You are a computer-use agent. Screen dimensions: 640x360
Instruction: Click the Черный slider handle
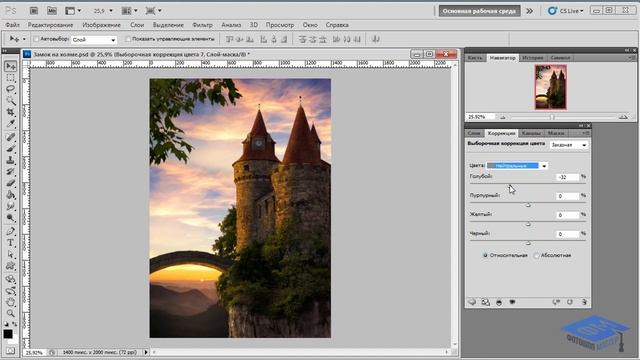[528, 243]
